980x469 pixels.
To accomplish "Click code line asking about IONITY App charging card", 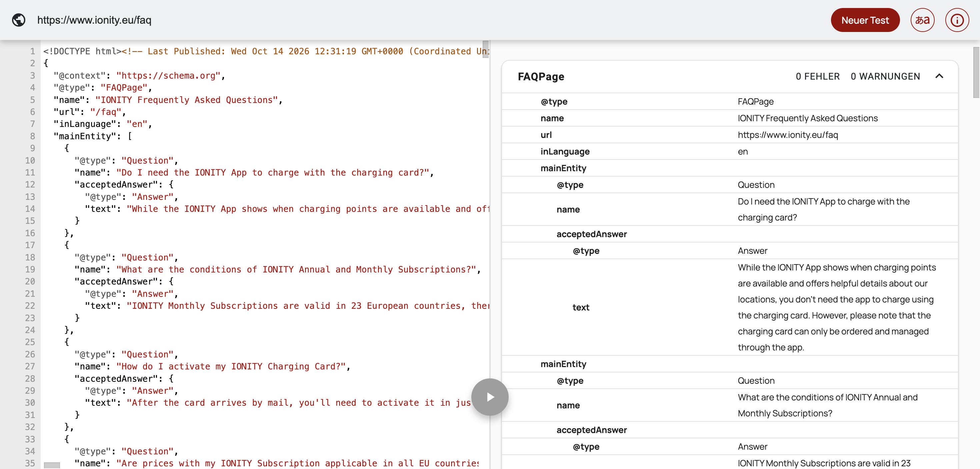I will (x=254, y=173).
